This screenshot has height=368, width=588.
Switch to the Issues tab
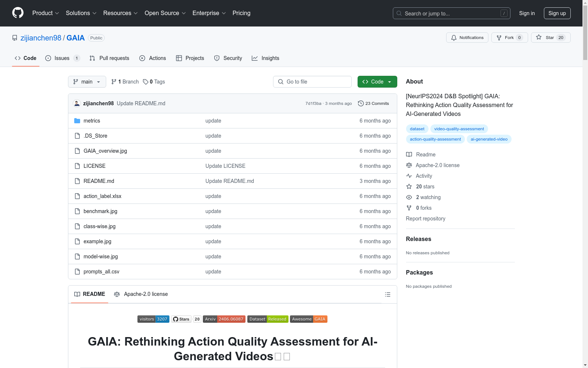(62, 58)
